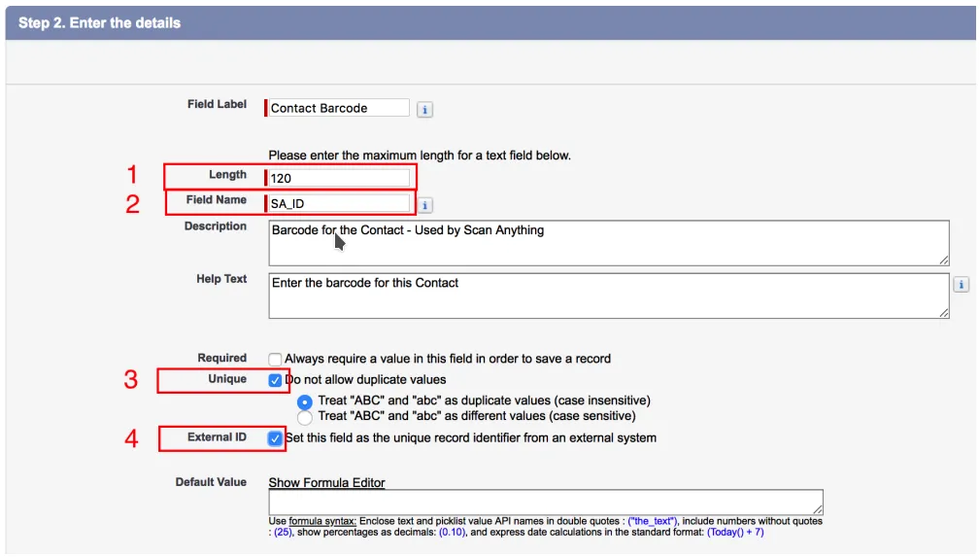Select the Description label
This screenshot has height=557, width=980.
tap(215, 226)
